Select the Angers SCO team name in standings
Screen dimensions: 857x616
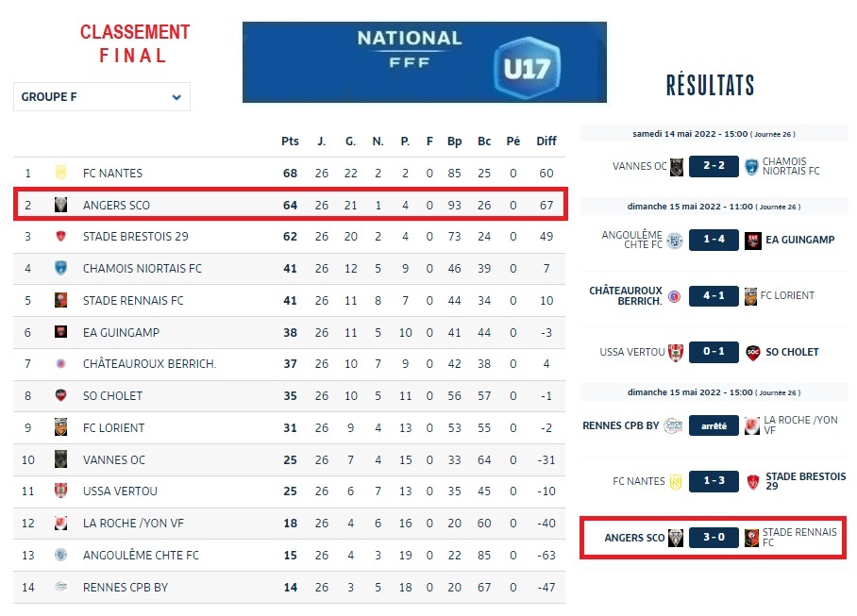point(116,205)
